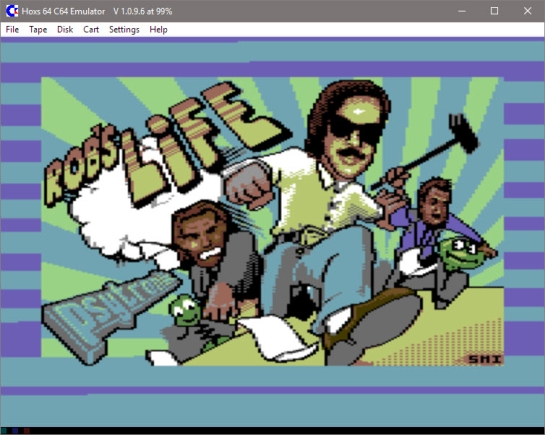Open the Help menu

(x=158, y=30)
